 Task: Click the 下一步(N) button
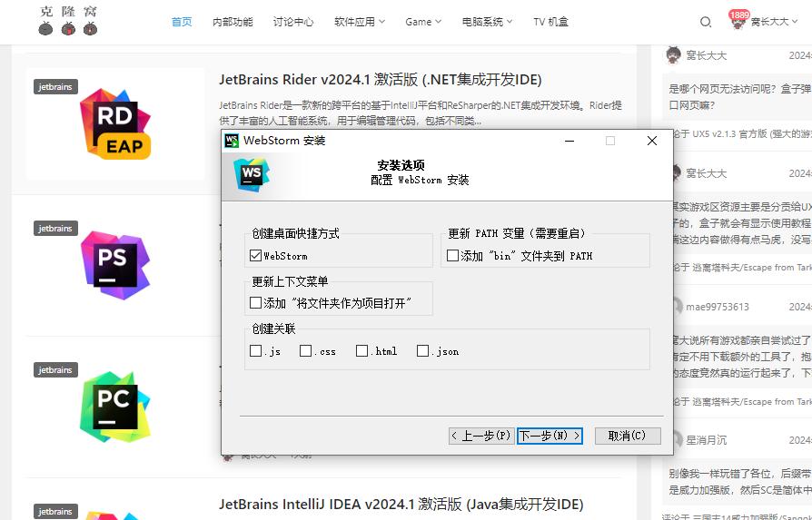[x=550, y=436]
